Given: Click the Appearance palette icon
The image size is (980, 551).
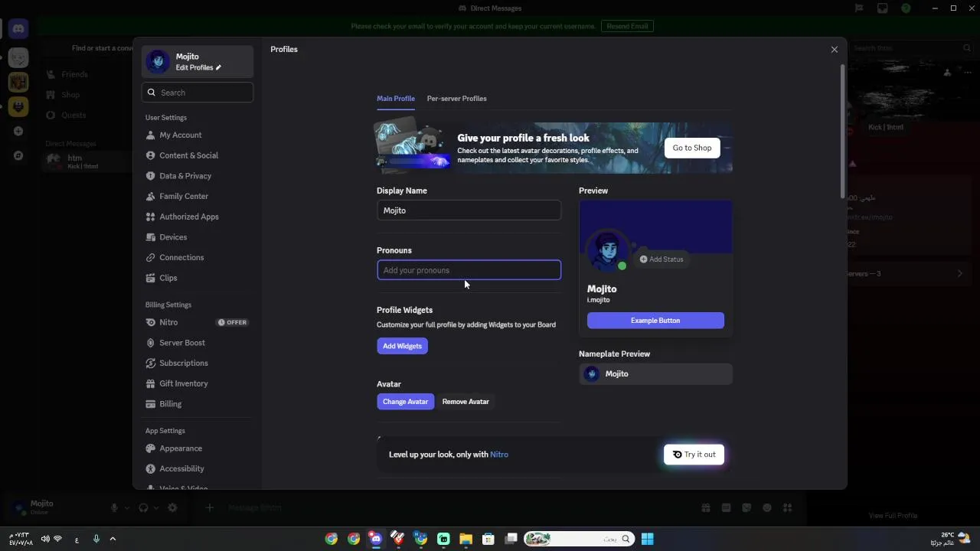Looking at the screenshot, I should [151, 448].
